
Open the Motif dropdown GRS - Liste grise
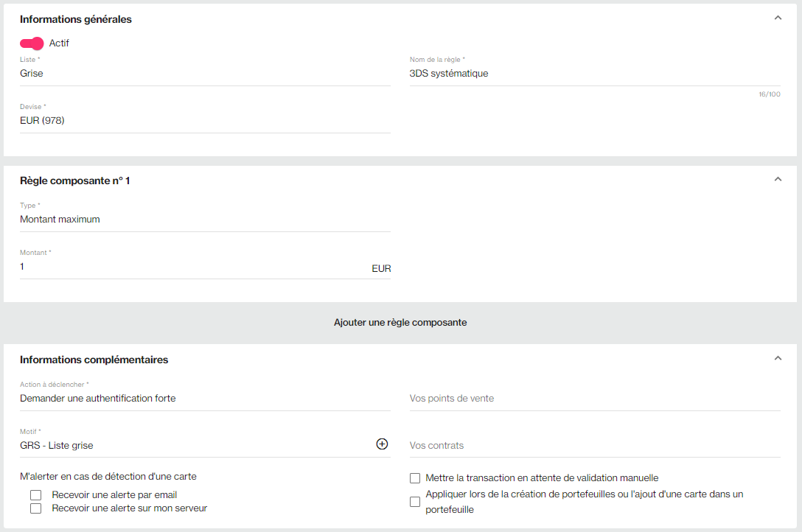click(195, 446)
